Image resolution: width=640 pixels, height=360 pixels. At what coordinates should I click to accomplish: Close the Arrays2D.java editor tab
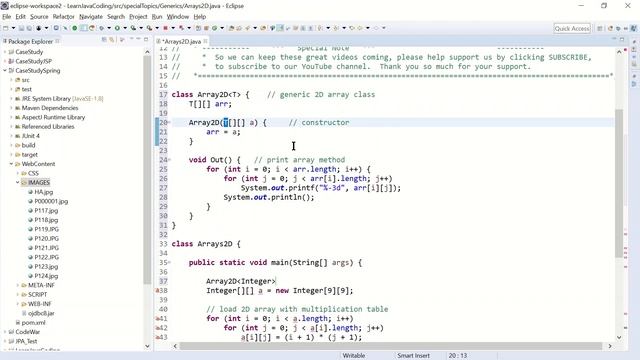click(x=205, y=41)
